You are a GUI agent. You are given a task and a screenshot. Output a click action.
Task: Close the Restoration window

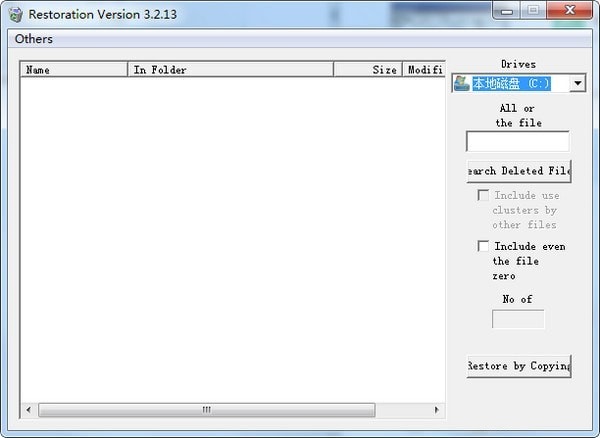[x=570, y=10]
